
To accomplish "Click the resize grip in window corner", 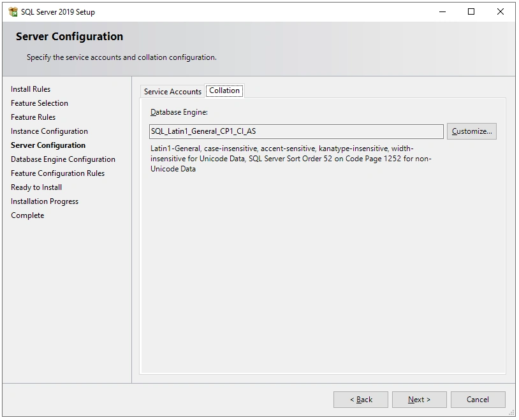I will tap(512, 413).
